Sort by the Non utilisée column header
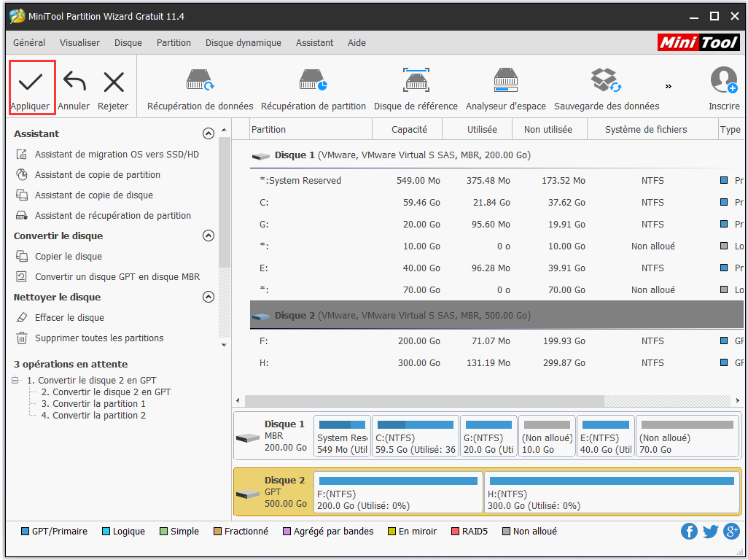This screenshot has height=560, width=748. point(550,129)
